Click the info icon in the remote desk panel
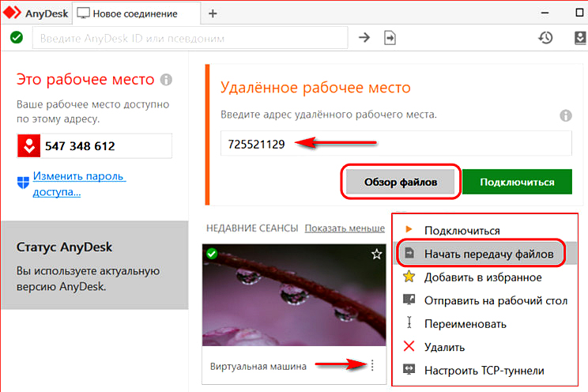588x392 pixels. point(566,115)
